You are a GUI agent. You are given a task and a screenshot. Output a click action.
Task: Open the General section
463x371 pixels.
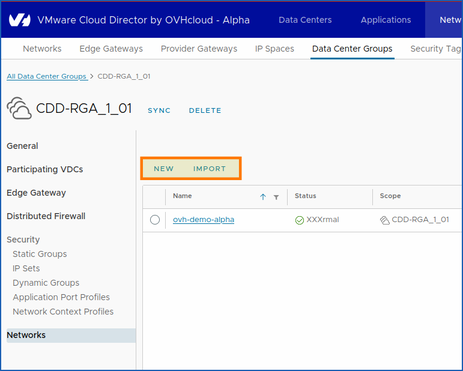coord(22,146)
